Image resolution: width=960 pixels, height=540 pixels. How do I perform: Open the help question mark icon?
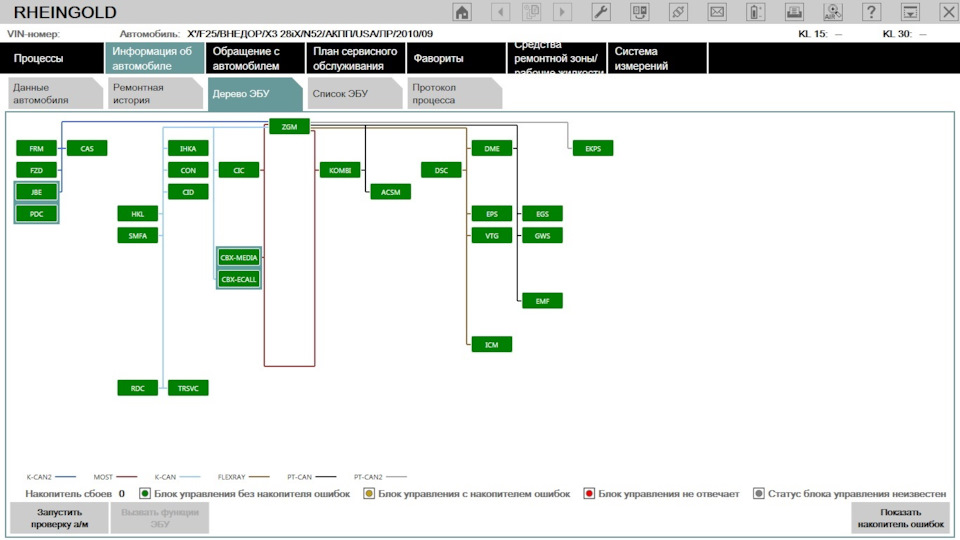tap(871, 12)
